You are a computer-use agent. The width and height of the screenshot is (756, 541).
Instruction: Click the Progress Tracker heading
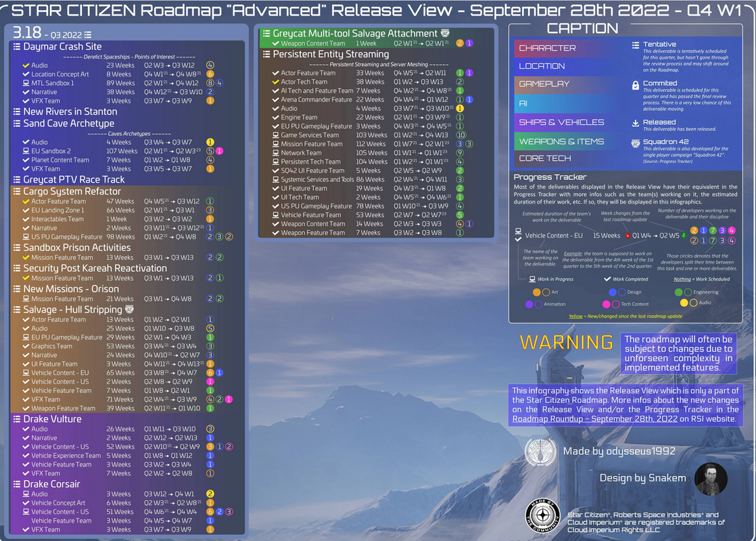tap(550, 177)
